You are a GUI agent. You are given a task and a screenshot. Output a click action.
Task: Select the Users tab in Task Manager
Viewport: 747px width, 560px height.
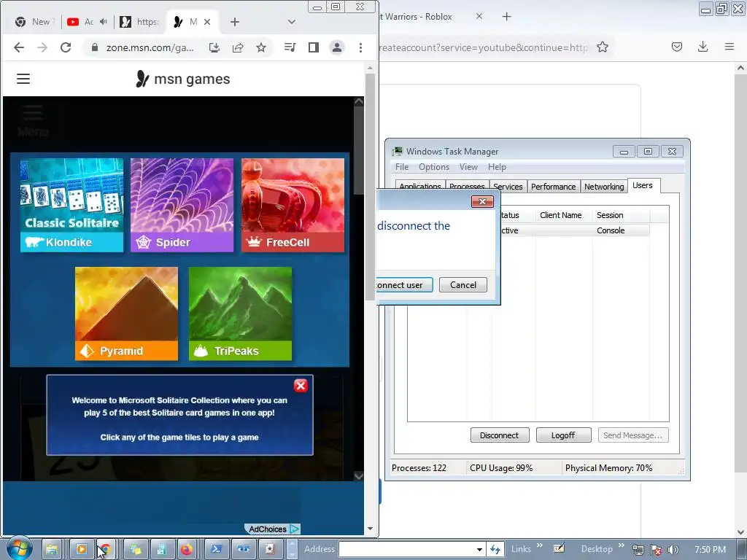[643, 185]
